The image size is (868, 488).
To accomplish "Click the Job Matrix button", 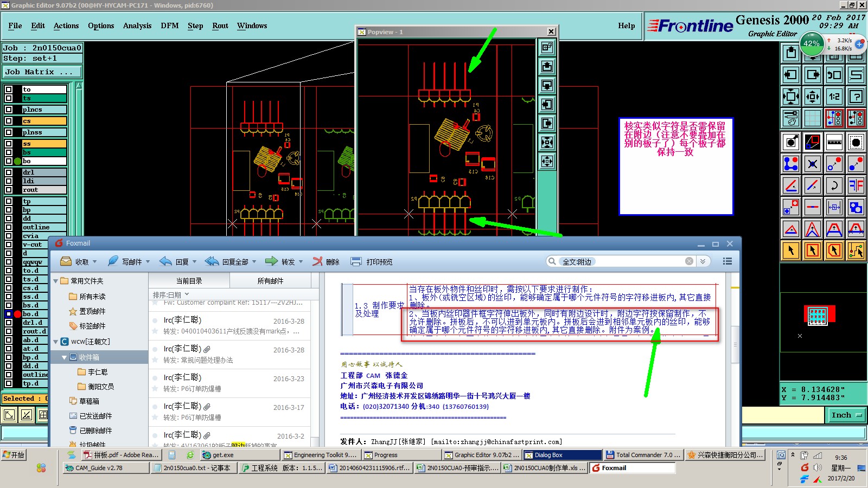I will pos(42,72).
